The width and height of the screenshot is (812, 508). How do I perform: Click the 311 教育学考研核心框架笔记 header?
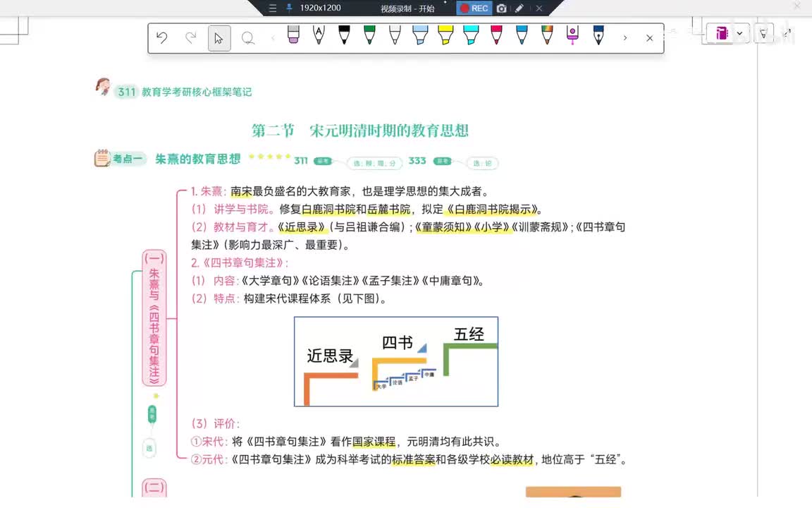pos(185,92)
